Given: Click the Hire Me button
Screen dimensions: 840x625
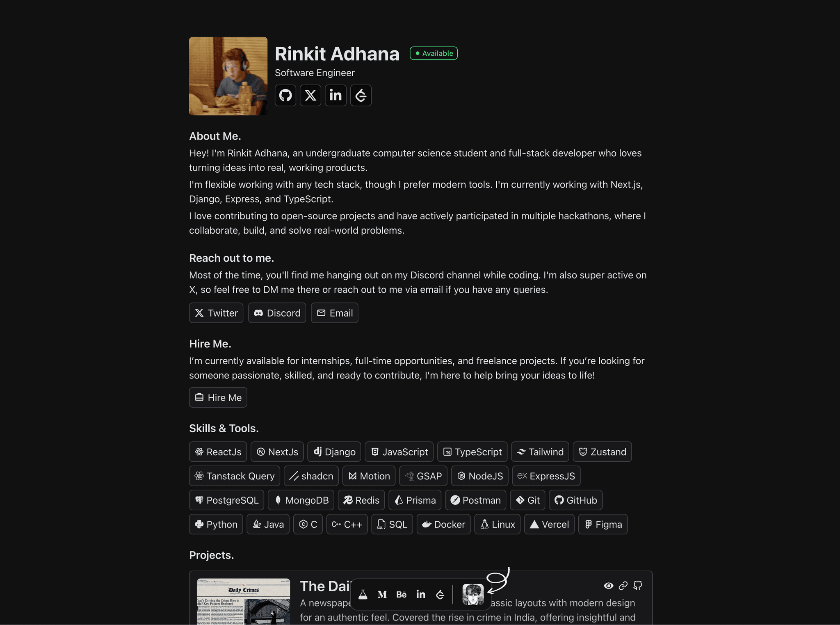Looking at the screenshot, I should pyautogui.click(x=218, y=397).
